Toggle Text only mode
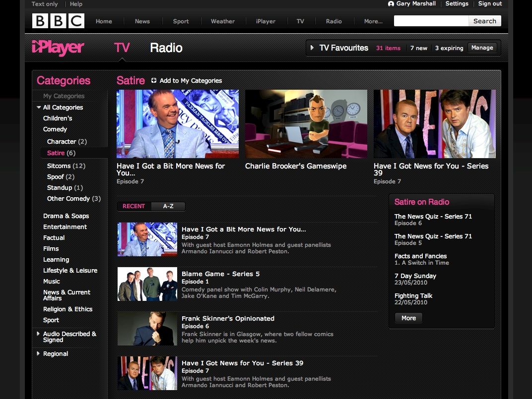This screenshot has height=399, width=532. tap(44, 4)
